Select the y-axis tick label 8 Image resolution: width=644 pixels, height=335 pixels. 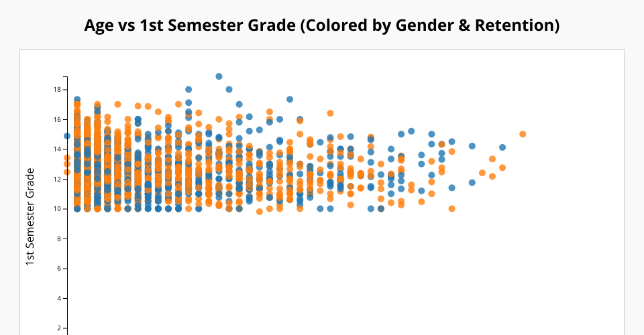pyautogui.click(x=60, y=239)
